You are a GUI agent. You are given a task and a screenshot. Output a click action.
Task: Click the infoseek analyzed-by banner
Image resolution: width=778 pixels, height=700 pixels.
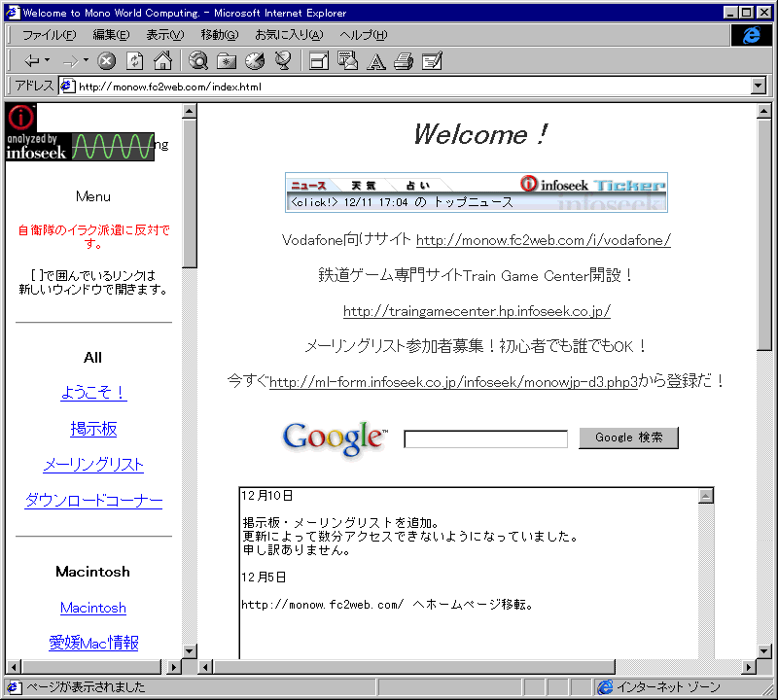click(x=80, y=147)
